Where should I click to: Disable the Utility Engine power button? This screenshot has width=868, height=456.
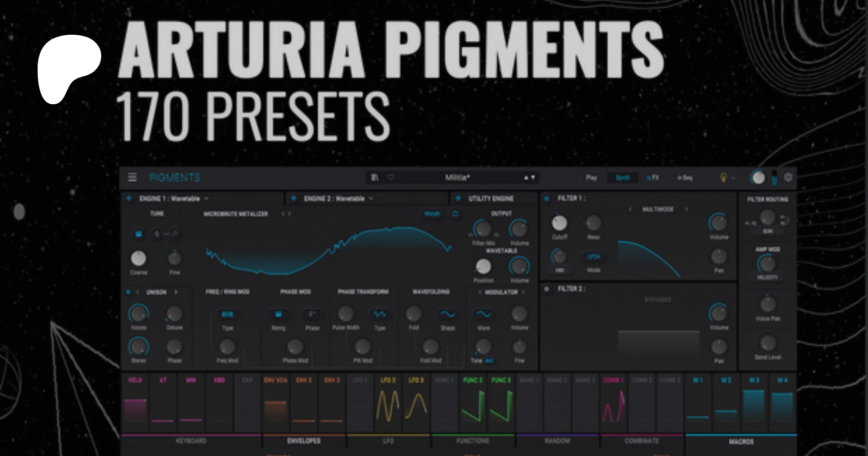[x=458, y=198]
